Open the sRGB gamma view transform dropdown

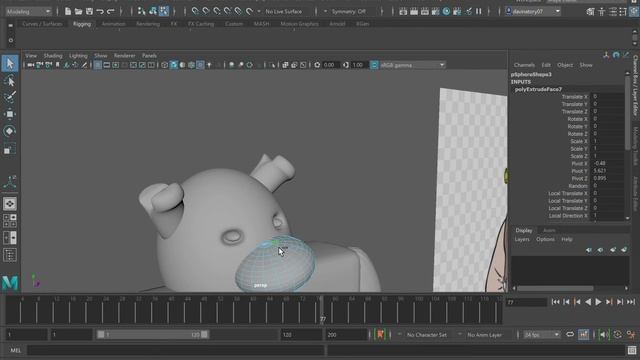point(412,65)
